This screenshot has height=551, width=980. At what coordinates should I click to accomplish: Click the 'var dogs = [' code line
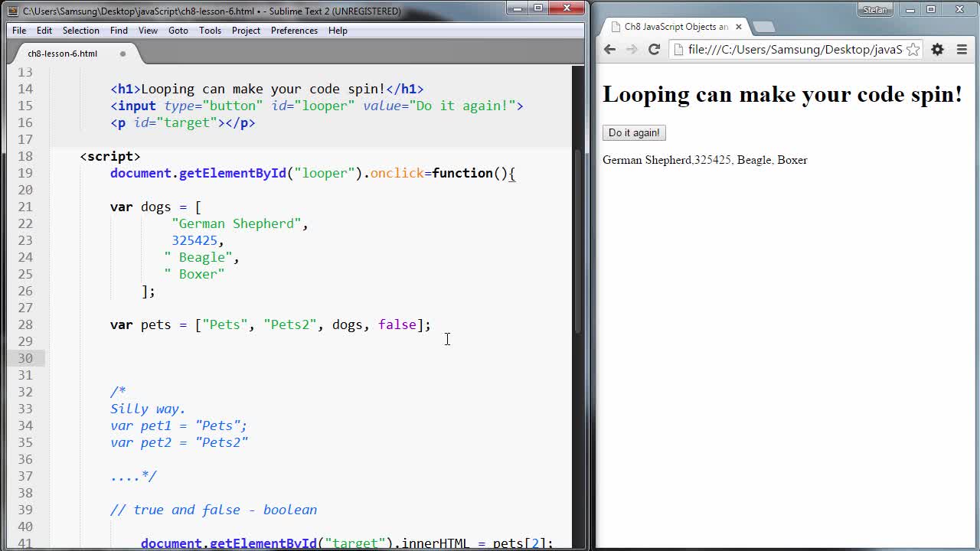155,207
